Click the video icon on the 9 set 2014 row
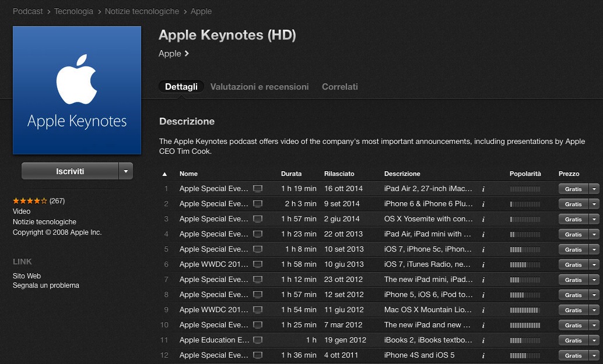 coord(258,203)
